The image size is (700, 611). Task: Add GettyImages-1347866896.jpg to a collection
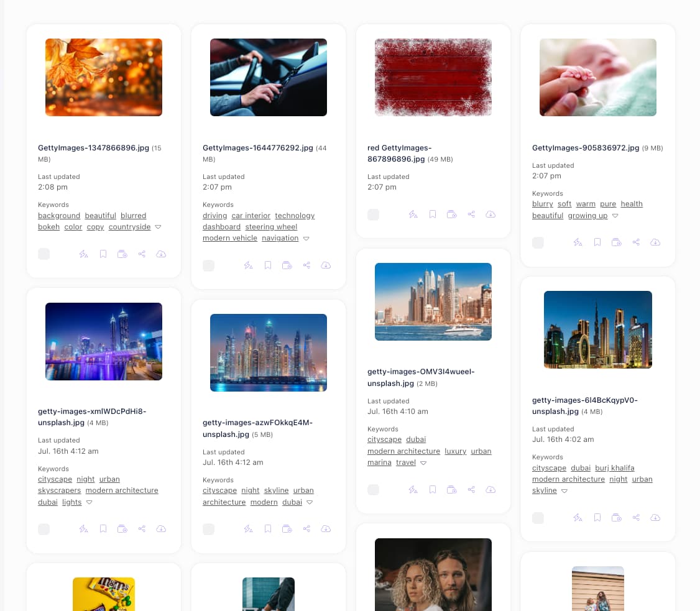point(122,254)
